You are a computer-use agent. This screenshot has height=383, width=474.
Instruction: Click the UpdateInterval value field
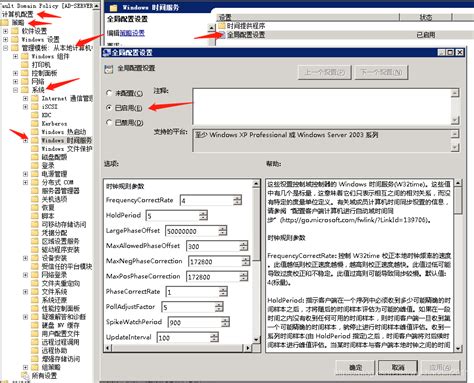pos(184,338)
